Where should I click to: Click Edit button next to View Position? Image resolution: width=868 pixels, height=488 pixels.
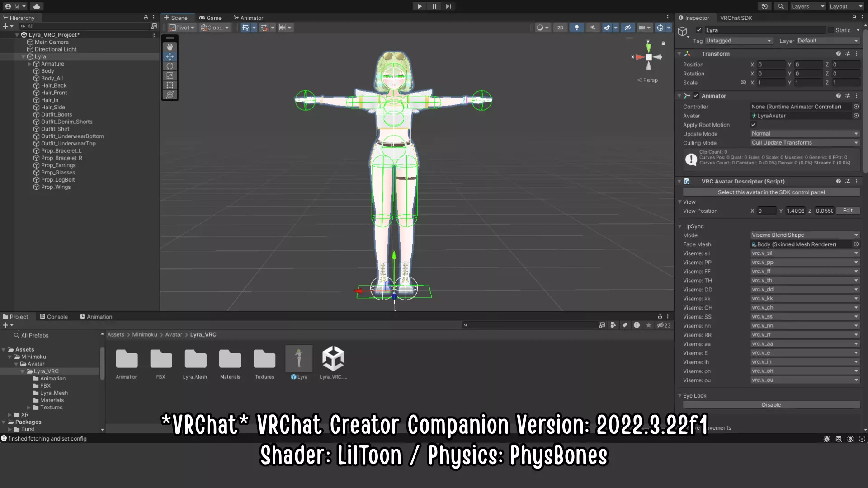coord(848,211)
